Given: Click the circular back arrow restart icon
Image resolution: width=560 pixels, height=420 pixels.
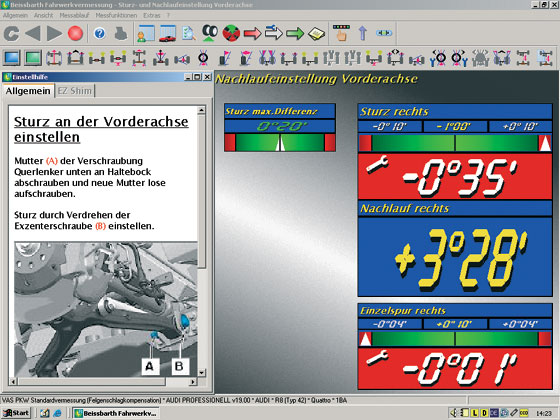Looking at the screenshot, I should (12, 34).
